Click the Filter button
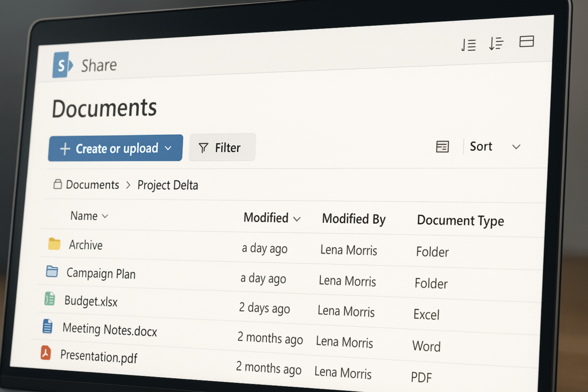Image resolution: width=588 pixels, height=392 pixels. tap(222, 148)
